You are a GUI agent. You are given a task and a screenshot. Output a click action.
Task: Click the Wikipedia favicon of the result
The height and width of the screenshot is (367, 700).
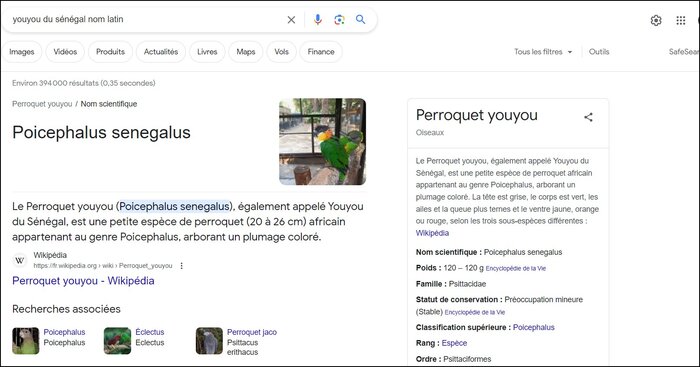point(20,260)
